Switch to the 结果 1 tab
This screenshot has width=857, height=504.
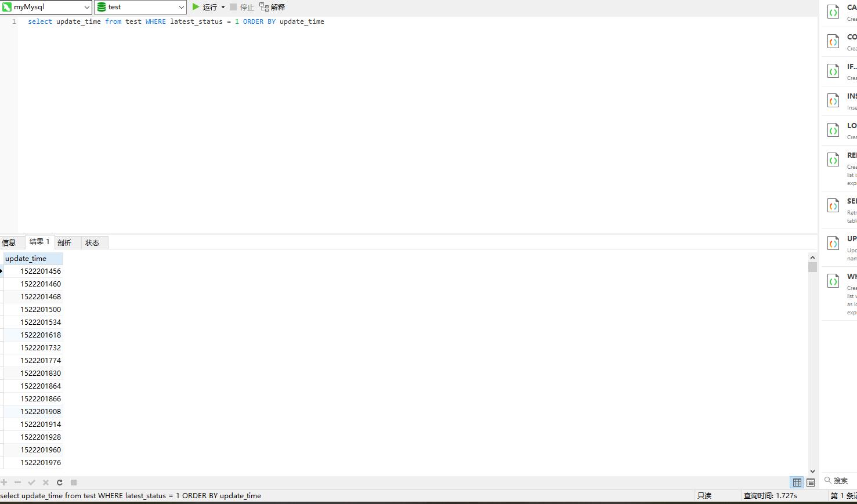[39, 242]
